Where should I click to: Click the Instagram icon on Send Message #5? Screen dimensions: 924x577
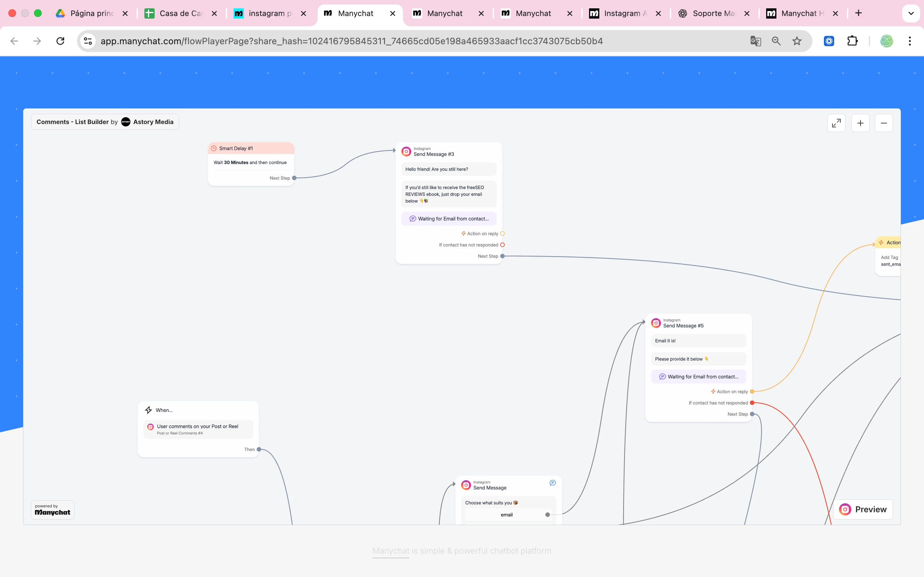click(655, 323)
